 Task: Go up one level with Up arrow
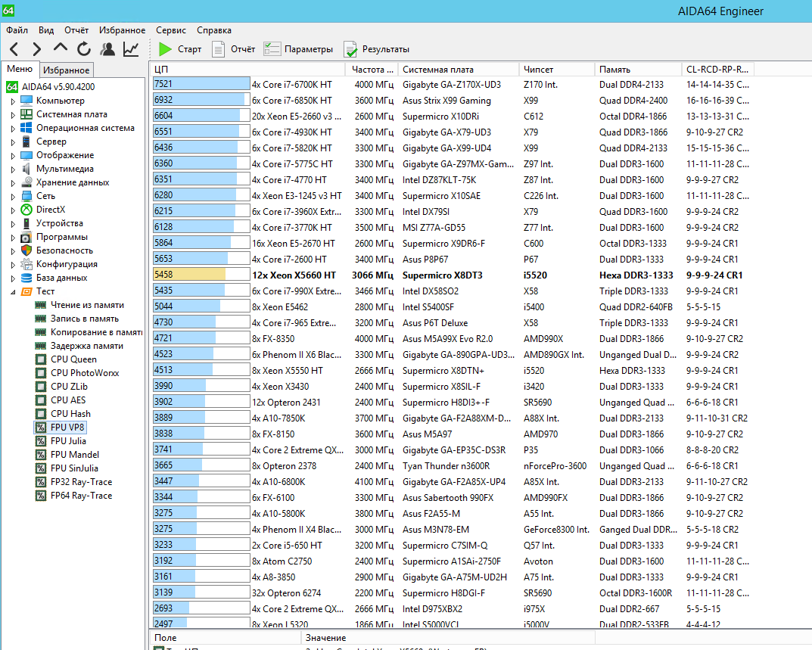pos(60,48)
